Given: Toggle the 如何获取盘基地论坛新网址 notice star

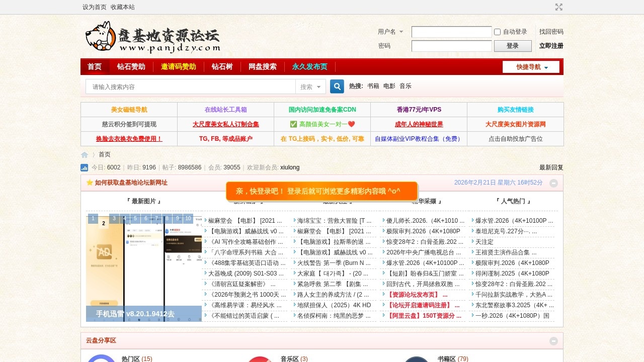Looking at the screenshot, I should click(90, 183).
